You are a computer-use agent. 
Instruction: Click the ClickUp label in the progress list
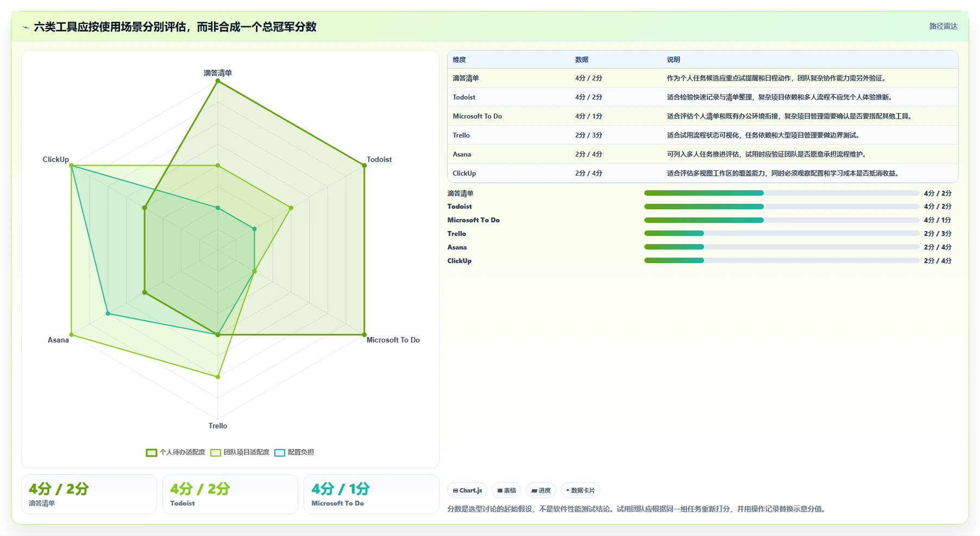(x=460, y=261)
